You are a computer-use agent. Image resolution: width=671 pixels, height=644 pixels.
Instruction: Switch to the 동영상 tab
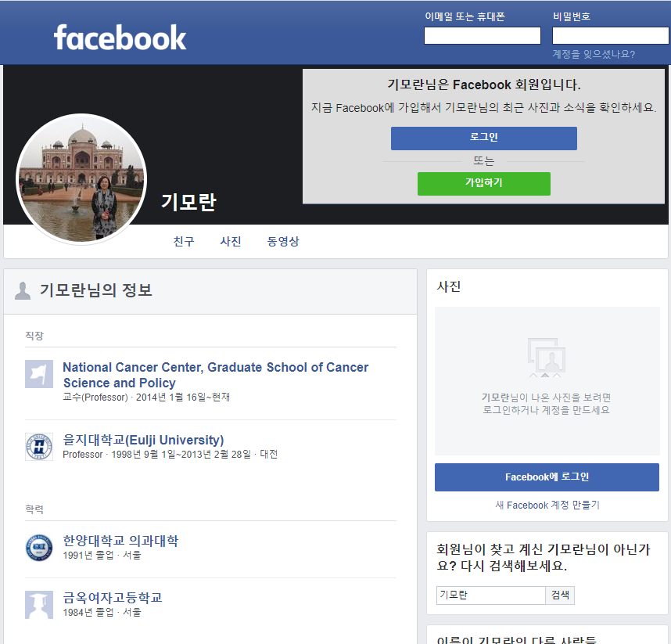pyautogui.click(x=283, y=241)
